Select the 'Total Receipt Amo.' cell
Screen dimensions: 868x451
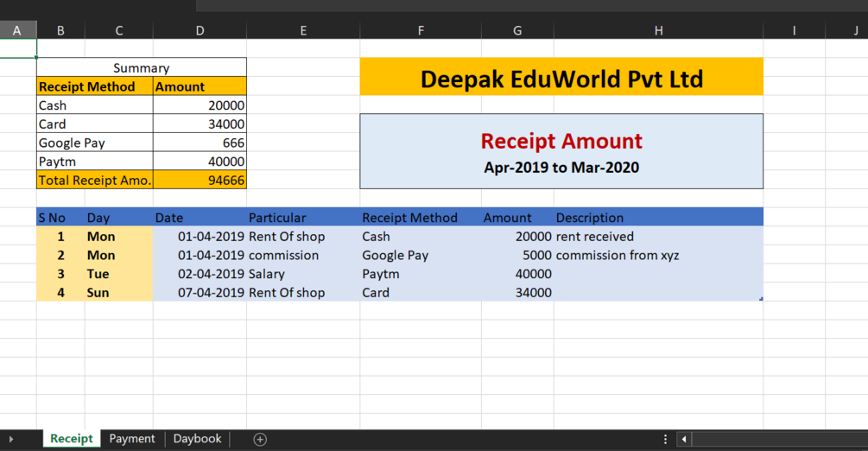(x=95, y=180)
